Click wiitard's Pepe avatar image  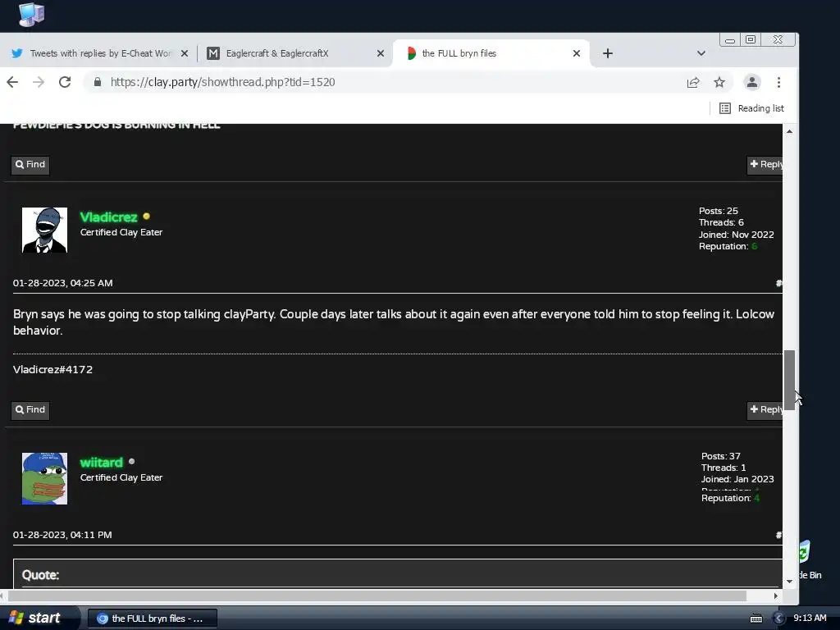pyautogui.click(x=44, y=478)
